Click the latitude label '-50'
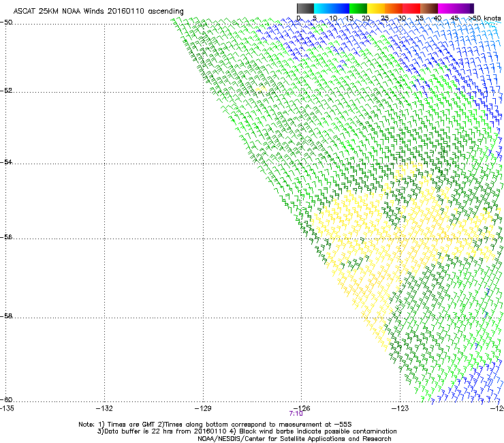504x443 pixels. pos(6,22)
